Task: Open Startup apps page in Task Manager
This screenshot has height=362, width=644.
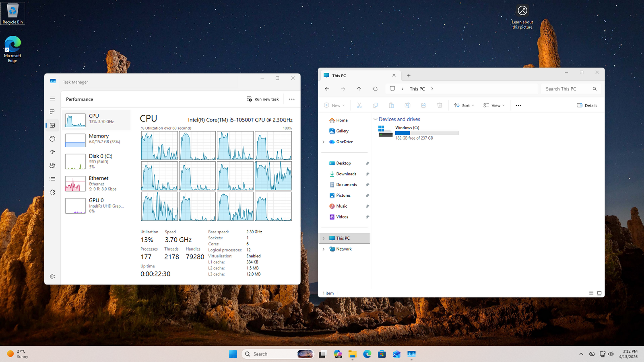Action: [52, 152]
